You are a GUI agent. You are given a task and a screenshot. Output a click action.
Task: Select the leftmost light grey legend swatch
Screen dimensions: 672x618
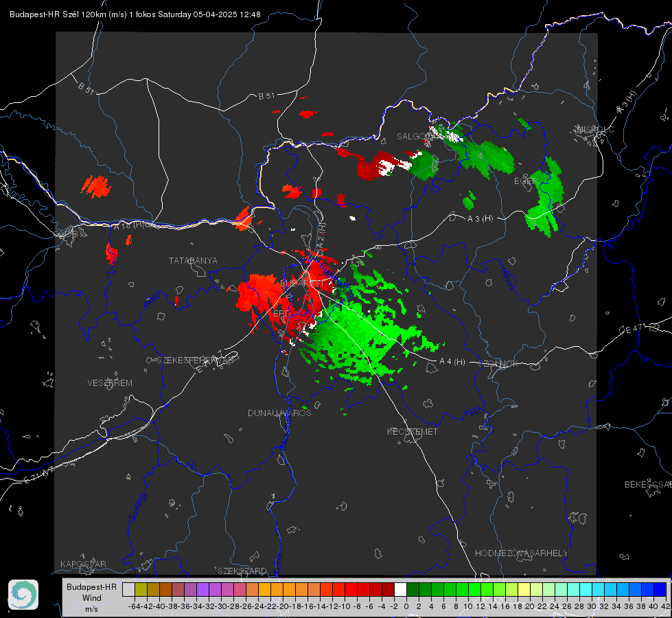click(128, 589)
